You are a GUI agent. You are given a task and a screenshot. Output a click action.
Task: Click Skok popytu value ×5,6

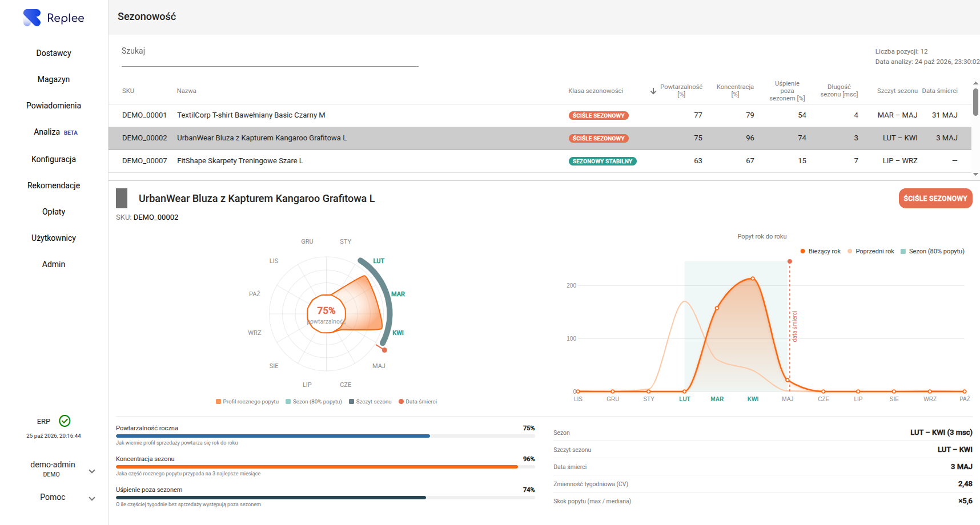click(x=965, y=501)
